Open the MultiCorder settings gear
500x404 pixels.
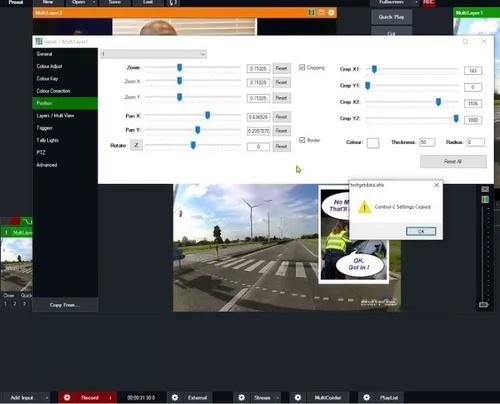tap(298, 398)
